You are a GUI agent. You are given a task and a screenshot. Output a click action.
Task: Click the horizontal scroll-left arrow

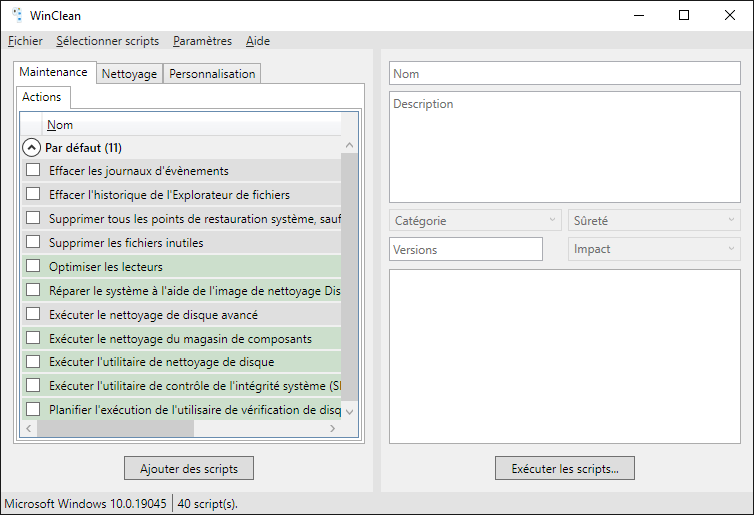click(x=29, y=428)
